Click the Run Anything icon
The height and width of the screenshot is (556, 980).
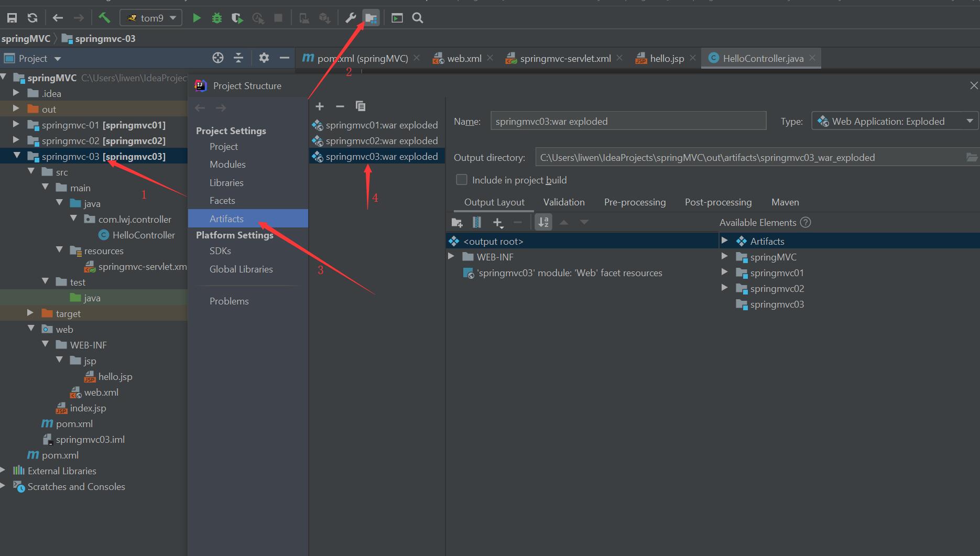(x=397, y=18)
